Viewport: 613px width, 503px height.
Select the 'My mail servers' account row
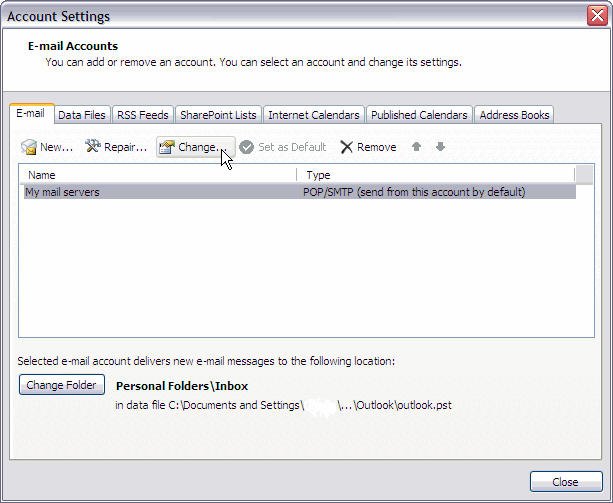pyautogui.click(x=299, y=192)
